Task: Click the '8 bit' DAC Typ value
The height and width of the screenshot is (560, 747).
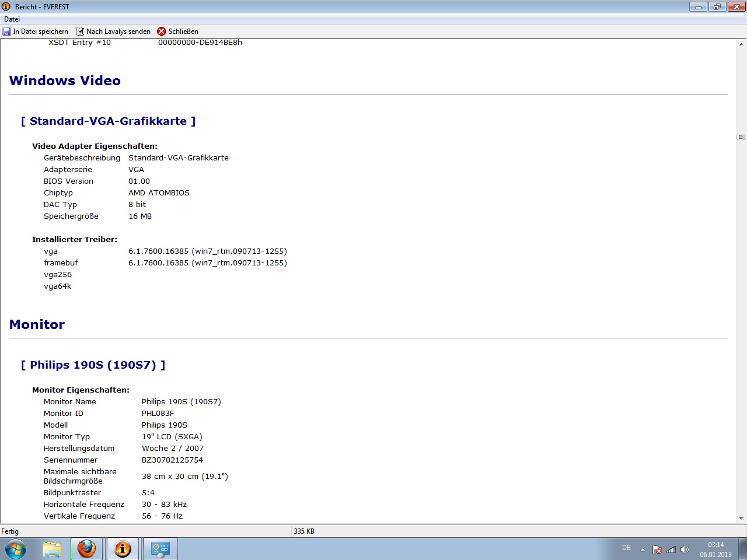Action: (137, 205)
